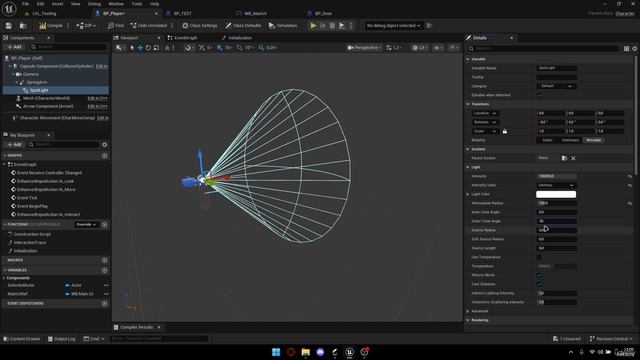Click Hide Unrelated in toolbar
Image resolution: width=640 pixels, height=360 pixels.
(x=149, y=26)
